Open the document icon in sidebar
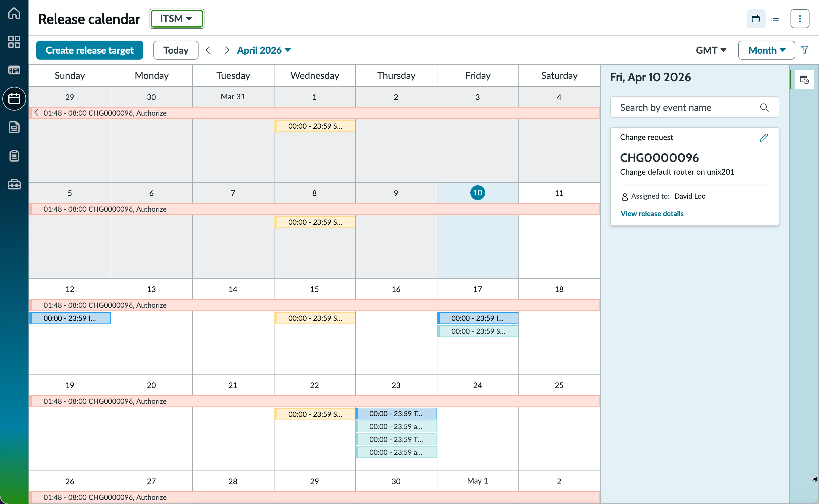 (14, 127)
